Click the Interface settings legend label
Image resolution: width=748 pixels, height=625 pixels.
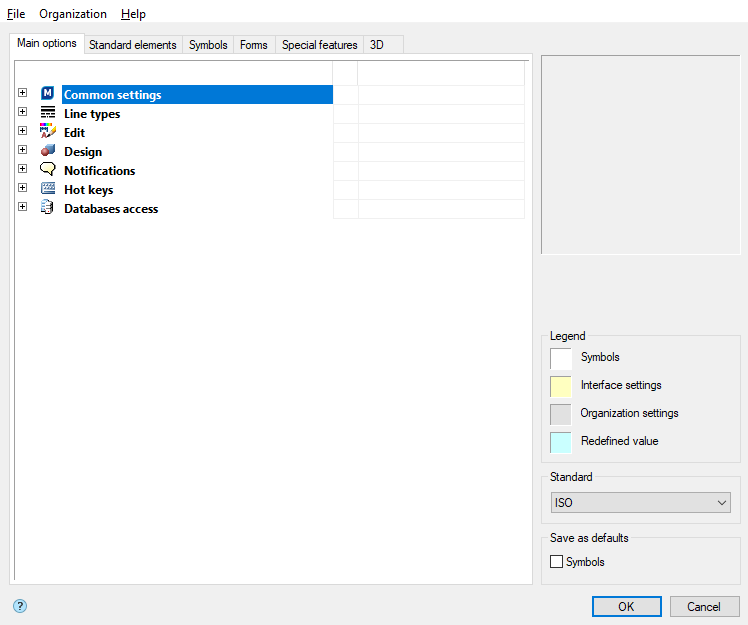pyautogui.click(x=621, y=385)
